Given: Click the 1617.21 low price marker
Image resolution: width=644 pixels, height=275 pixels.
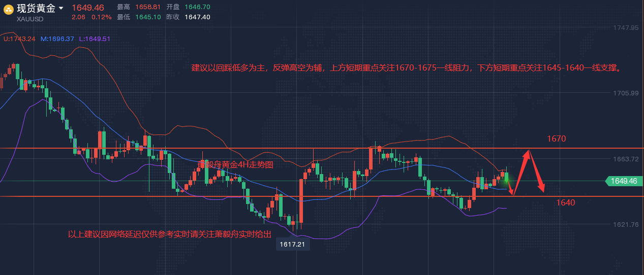Looking at the screenshot, I should 292,245.
